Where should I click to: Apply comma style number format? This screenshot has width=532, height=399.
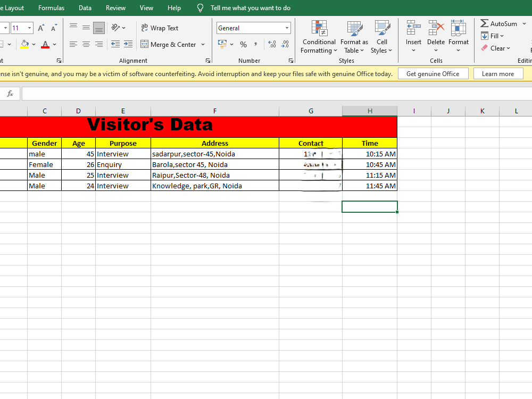pos(255,44)
